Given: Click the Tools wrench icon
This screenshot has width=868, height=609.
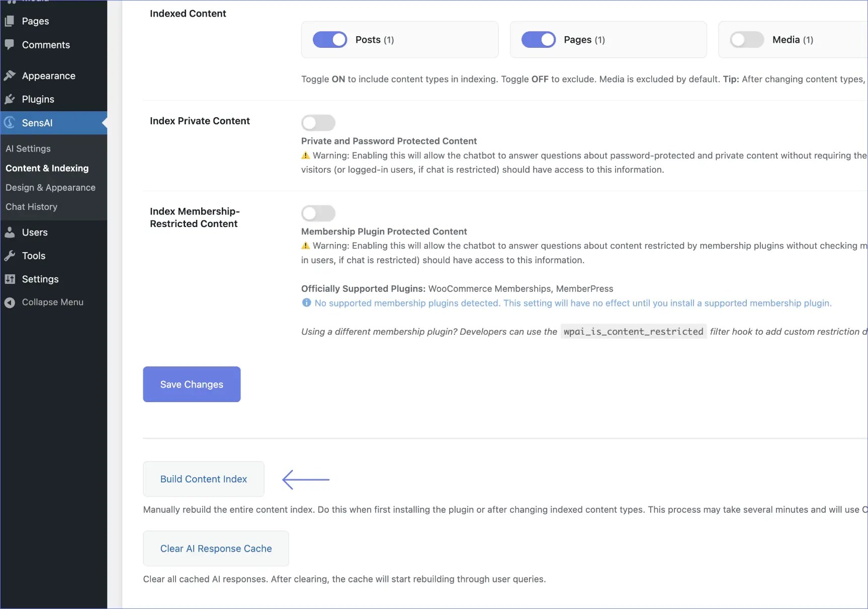Looking at the screenshot, I should 10,256.
